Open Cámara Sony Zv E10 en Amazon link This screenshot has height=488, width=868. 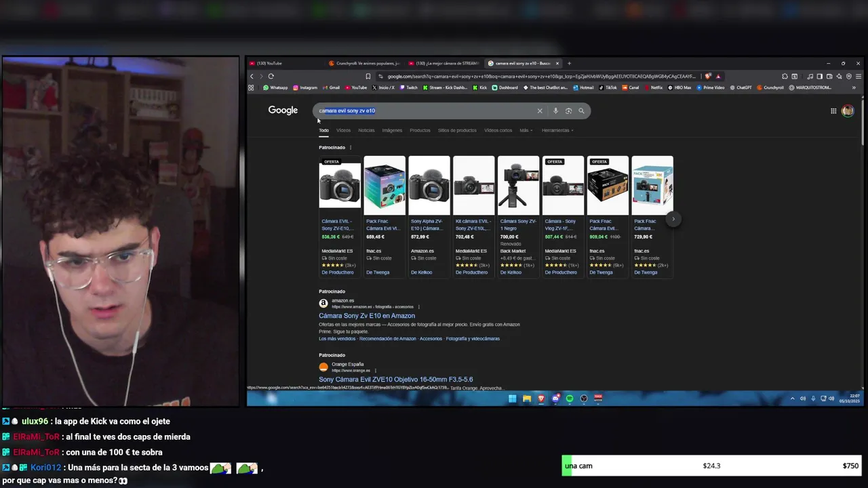[367, 316]
